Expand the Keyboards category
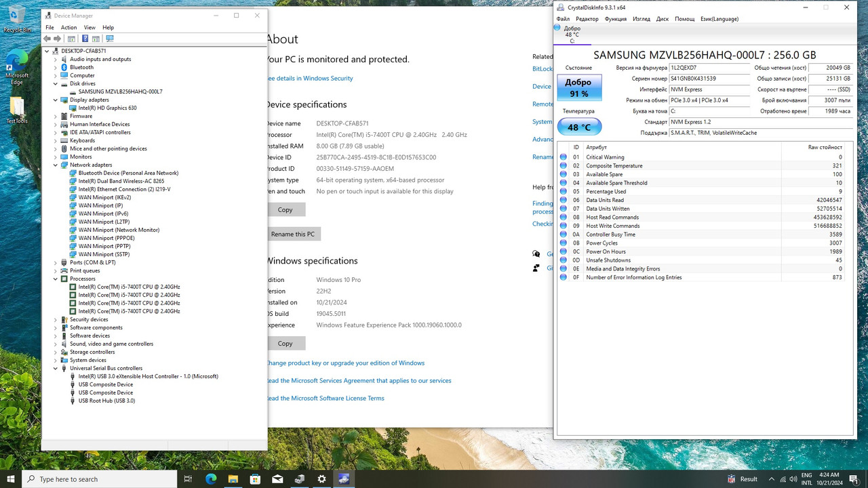Screen dimensions: 868x488 tap(56, 140)
